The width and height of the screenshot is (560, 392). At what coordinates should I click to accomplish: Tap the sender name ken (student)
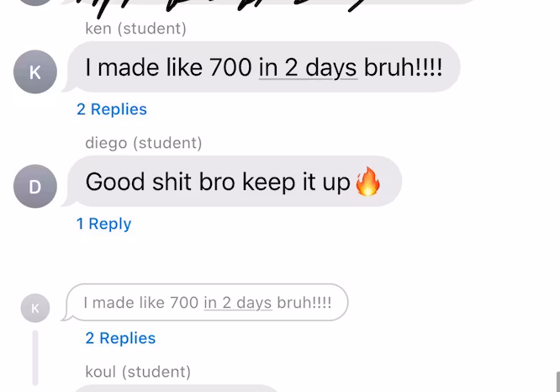[135, 29]
